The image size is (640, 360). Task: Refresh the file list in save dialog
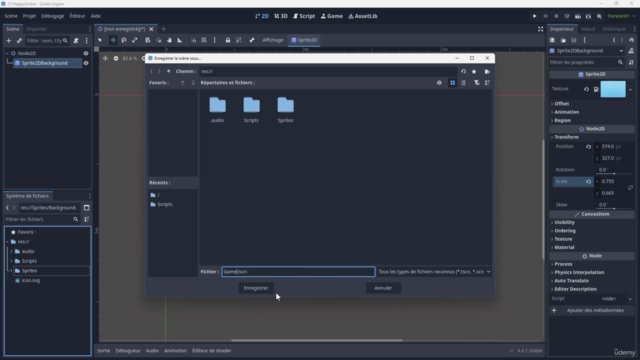(463, 71)
